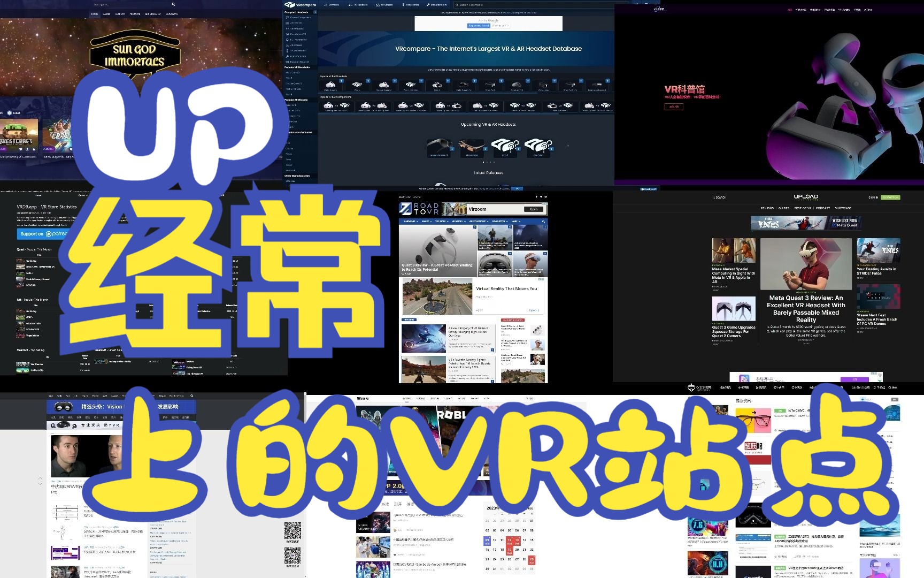Click first carousel dot under Upcoming headsets
This screenshot has height=578, width=924.
coord(483,162)
